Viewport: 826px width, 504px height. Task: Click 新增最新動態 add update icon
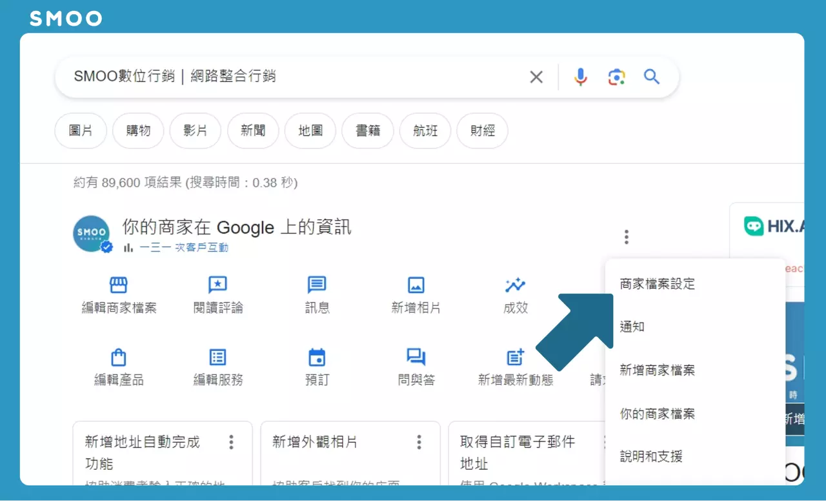[516, 357]
